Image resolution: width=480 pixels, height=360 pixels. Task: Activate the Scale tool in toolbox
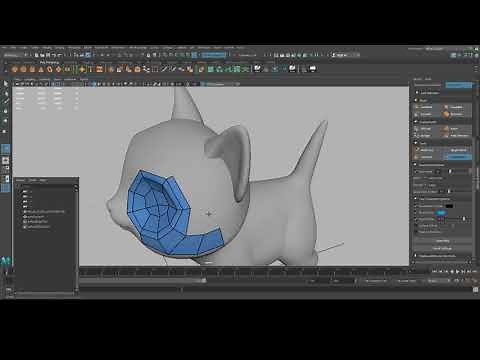pos(5,131)
